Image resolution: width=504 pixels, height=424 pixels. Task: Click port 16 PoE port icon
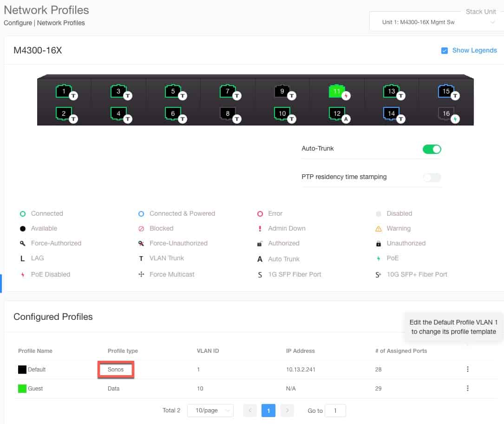click(x=445, y=113)
